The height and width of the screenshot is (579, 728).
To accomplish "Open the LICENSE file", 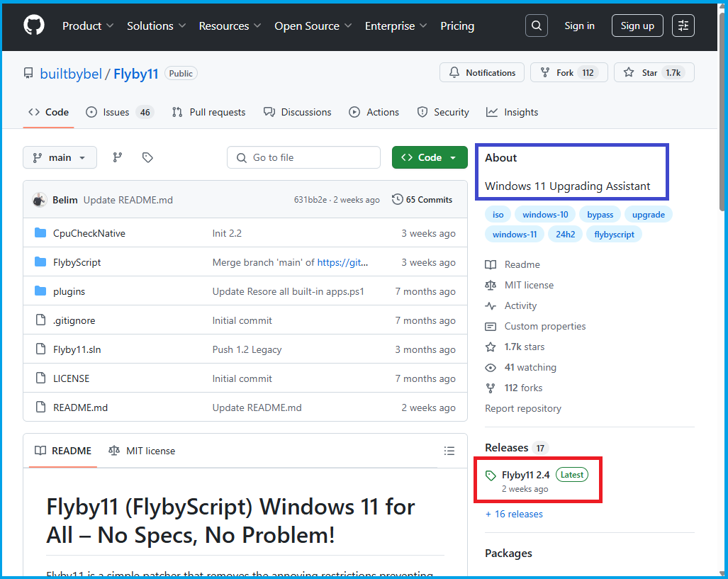I will point(71,378).
